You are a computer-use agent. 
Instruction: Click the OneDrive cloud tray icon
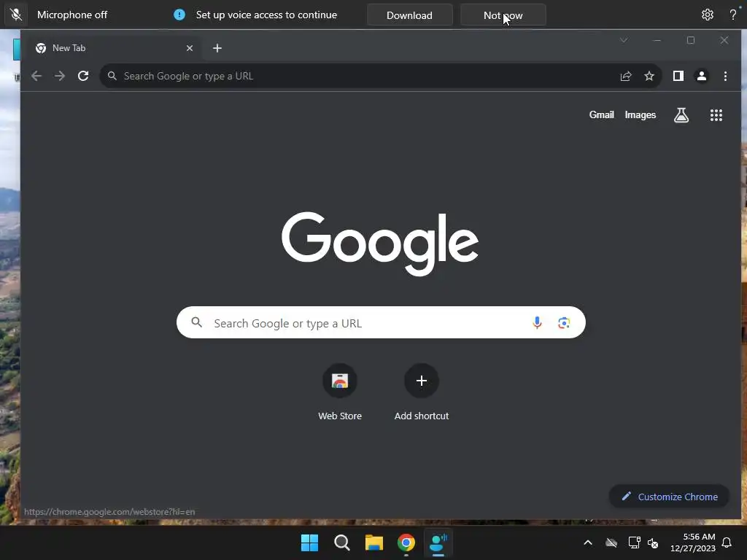coord(611,542)
